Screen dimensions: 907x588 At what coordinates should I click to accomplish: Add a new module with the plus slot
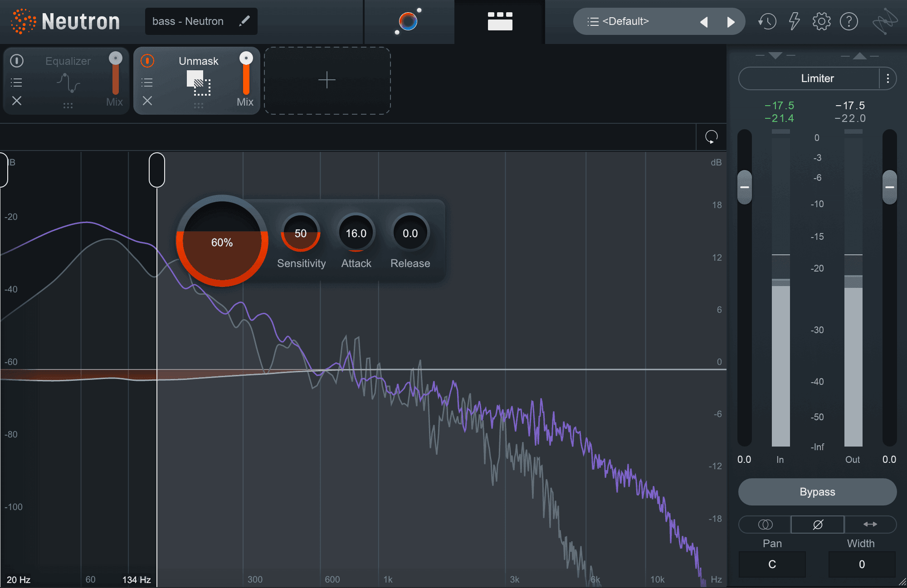point(327,80)
